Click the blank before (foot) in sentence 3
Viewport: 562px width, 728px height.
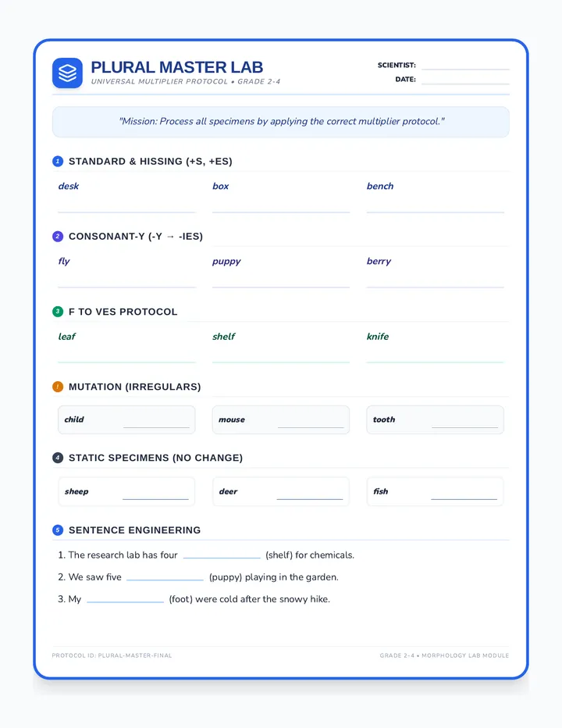pos(126,601)
